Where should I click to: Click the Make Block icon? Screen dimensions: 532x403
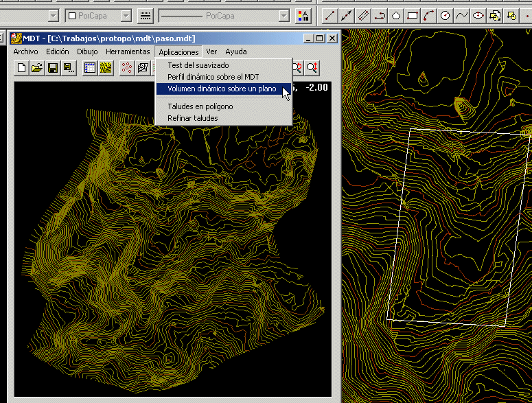511,16
